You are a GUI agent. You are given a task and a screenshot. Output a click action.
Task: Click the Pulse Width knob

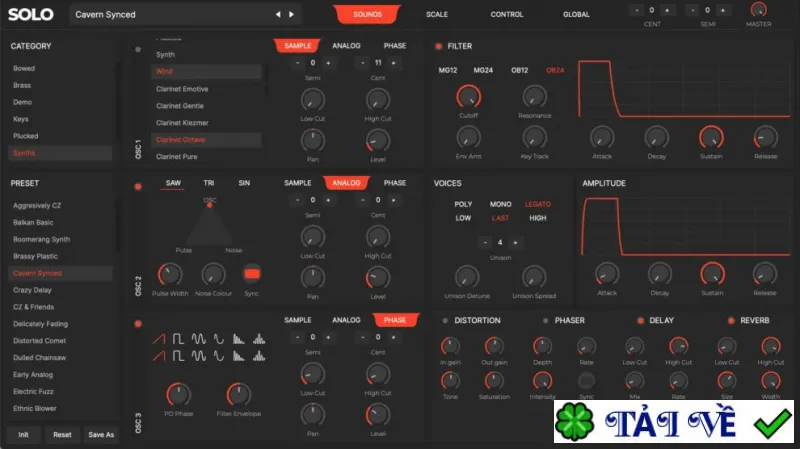170,275
